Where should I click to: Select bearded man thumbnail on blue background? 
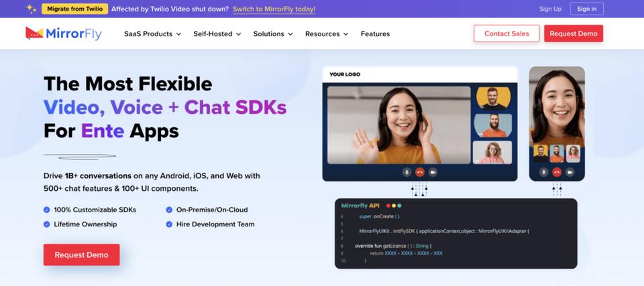tap(493, 125)
